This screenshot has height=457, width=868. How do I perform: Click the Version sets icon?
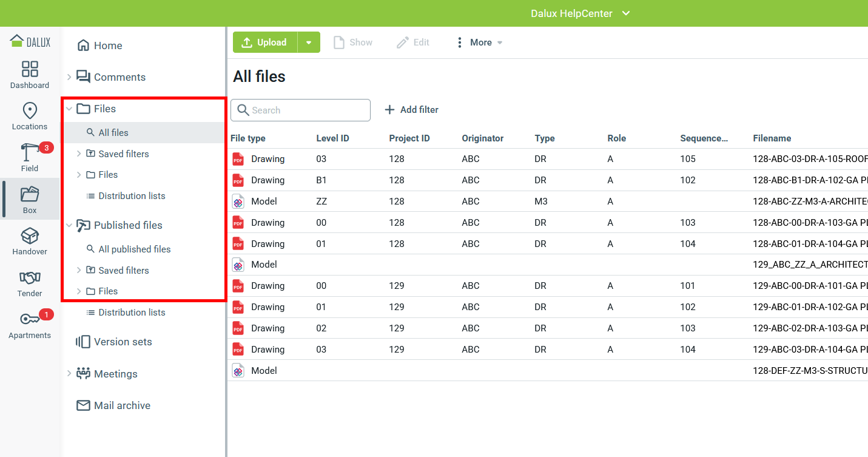(82, 342)
